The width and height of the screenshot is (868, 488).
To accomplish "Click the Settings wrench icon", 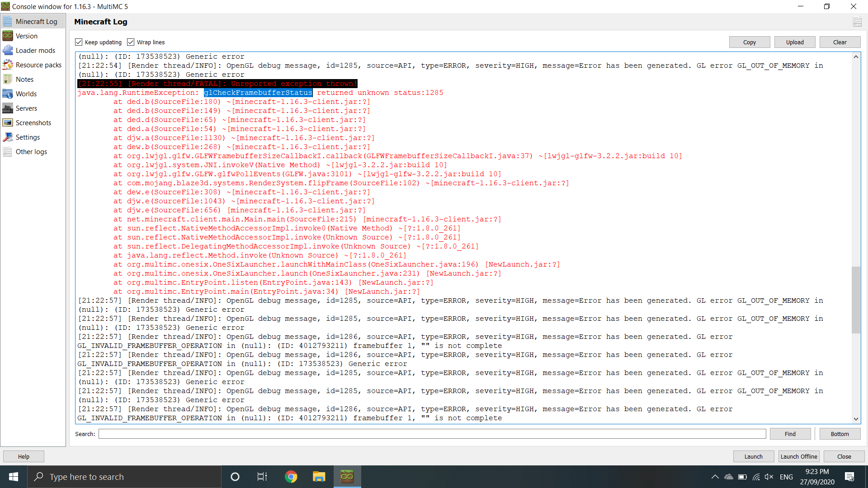I will coord(8,137).
